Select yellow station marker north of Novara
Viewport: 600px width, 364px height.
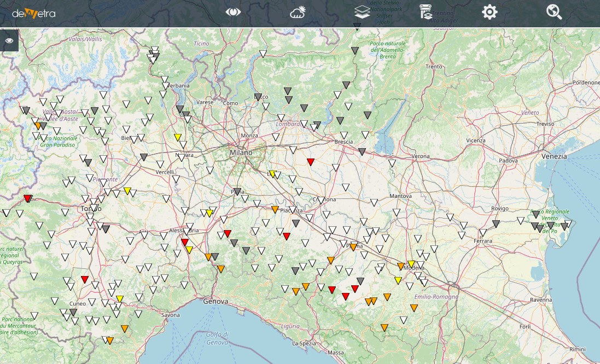point(177,137)
